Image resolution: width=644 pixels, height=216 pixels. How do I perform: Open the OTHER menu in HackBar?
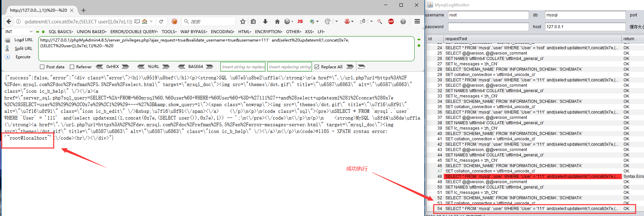click(294, 32)
